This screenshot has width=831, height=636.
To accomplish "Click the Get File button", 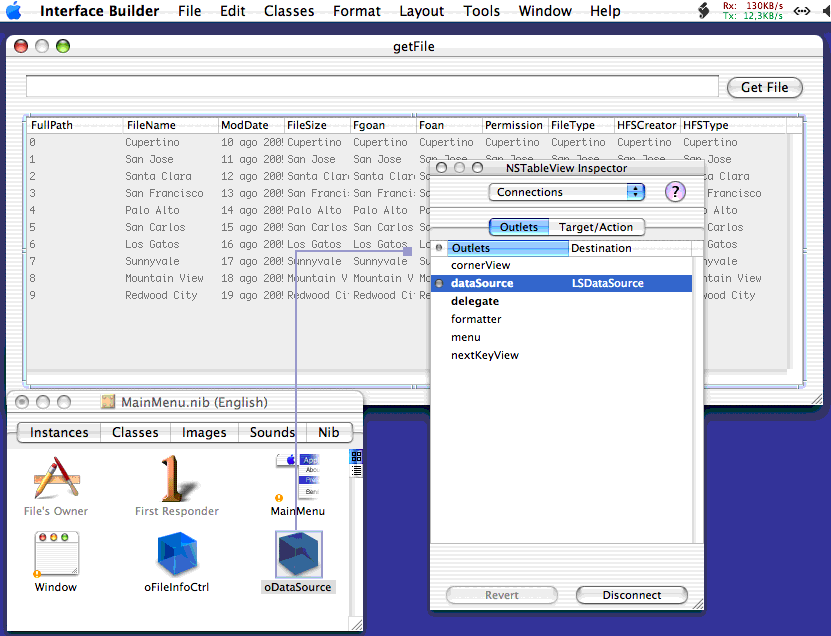I will 764,87.
